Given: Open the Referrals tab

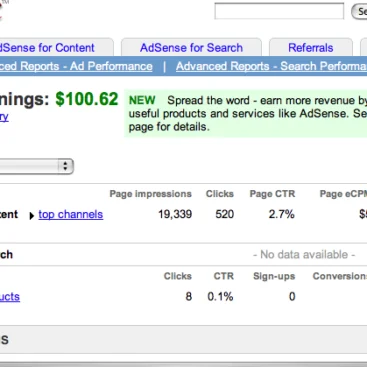Looking at the screenshot, I should point(311,48).
